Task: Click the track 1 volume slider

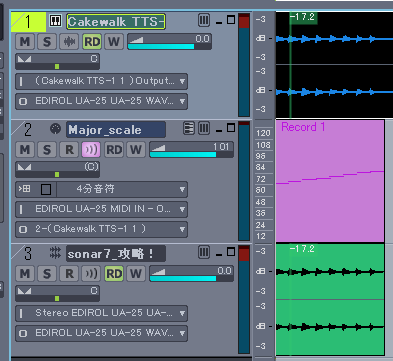Action: (x=169, y=42)
